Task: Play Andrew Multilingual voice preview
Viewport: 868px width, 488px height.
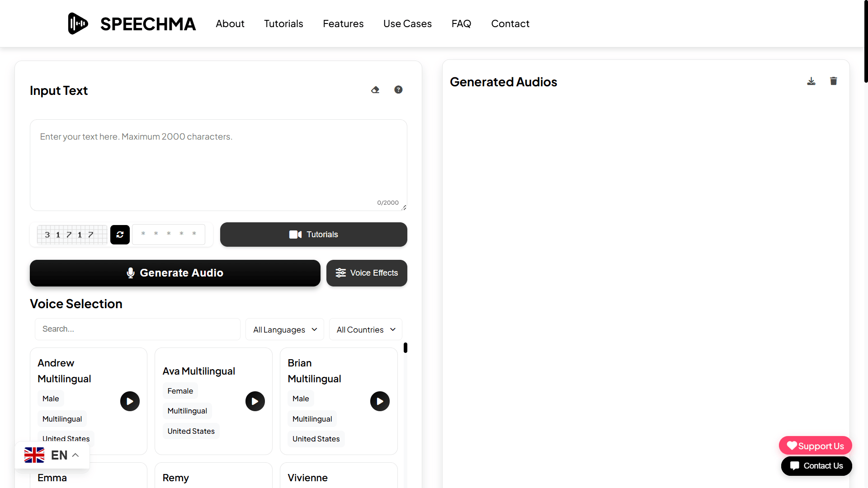Action: 130,401
